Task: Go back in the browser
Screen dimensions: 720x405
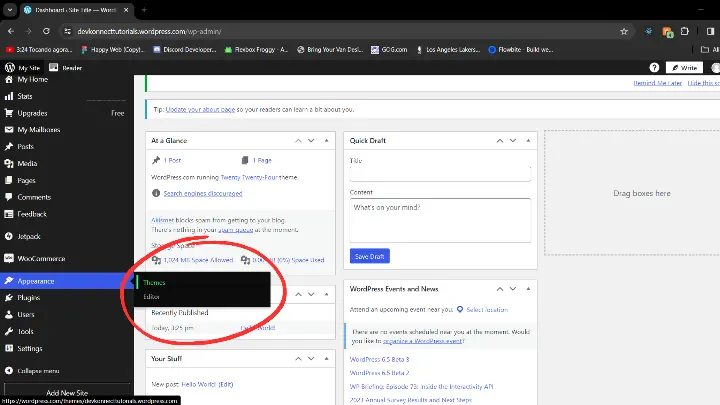Action: click(11, 31)
